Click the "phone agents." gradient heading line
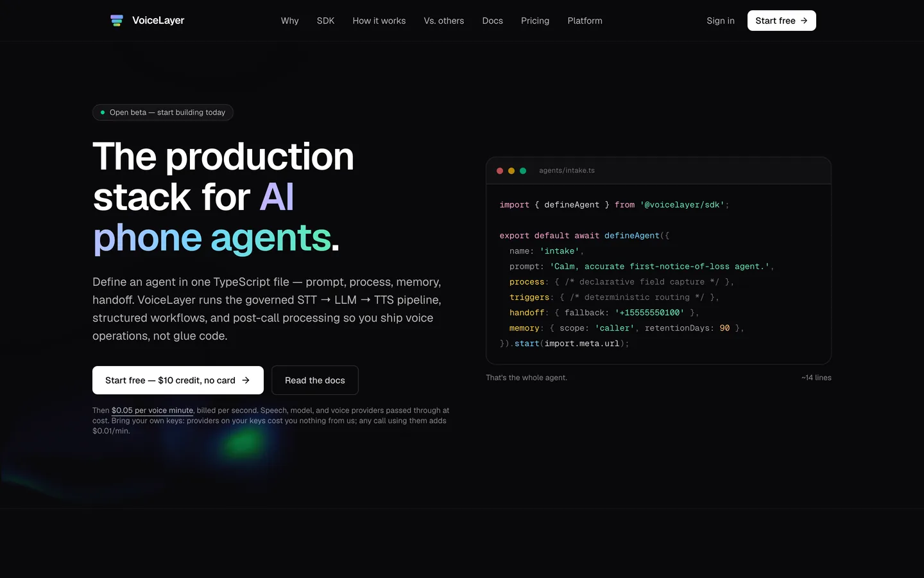 coord(216,239)
